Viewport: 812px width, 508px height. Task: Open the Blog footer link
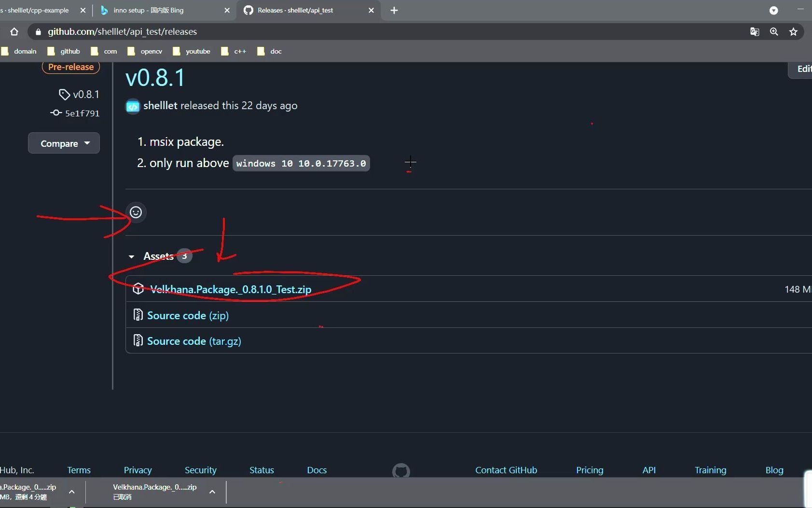click(x=774, y=470)
